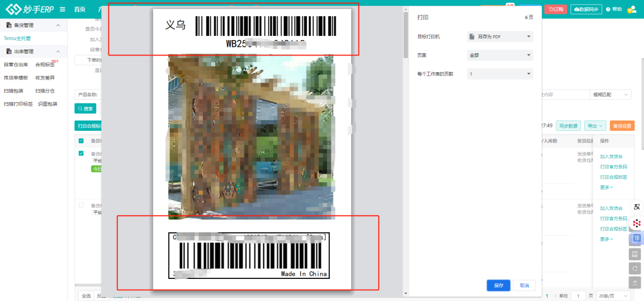
Task: Open Temu全托管 in the sidebar
Action: (17, 38)
